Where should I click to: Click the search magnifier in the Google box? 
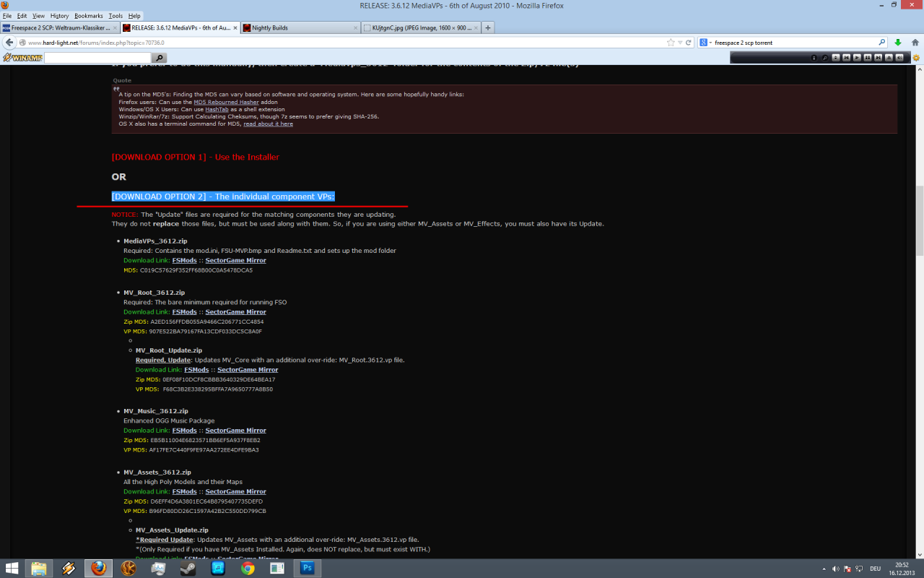tap(881, 43)
